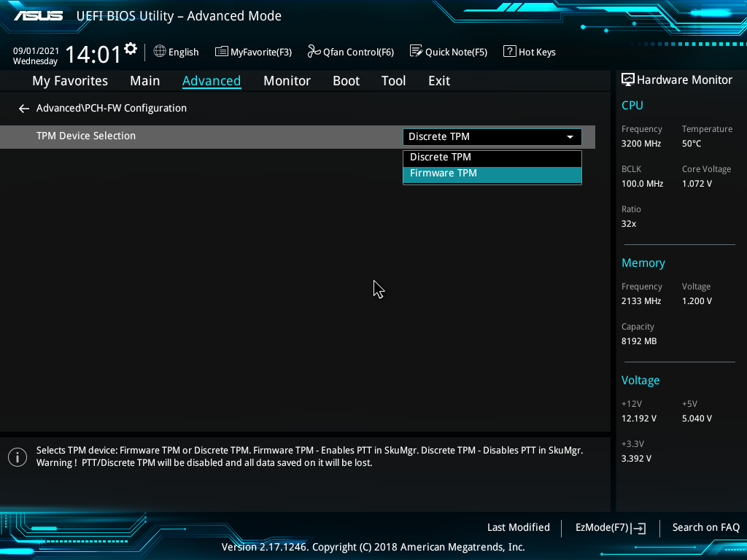
Task: Click the memory voltage 1.200 V
Action: pyautogui.click(x=697, y=301)
